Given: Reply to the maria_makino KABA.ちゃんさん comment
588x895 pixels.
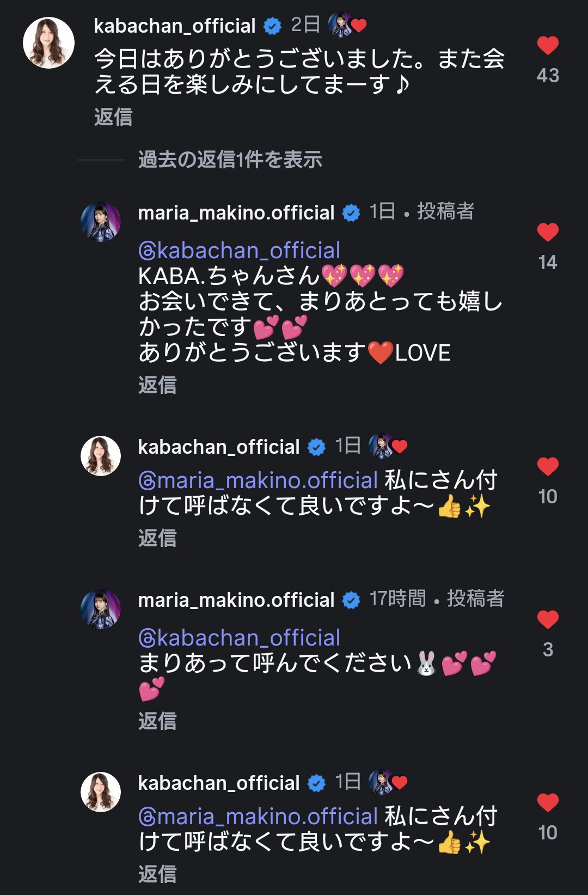Looking at the screenshot, I should pos(157,385).
